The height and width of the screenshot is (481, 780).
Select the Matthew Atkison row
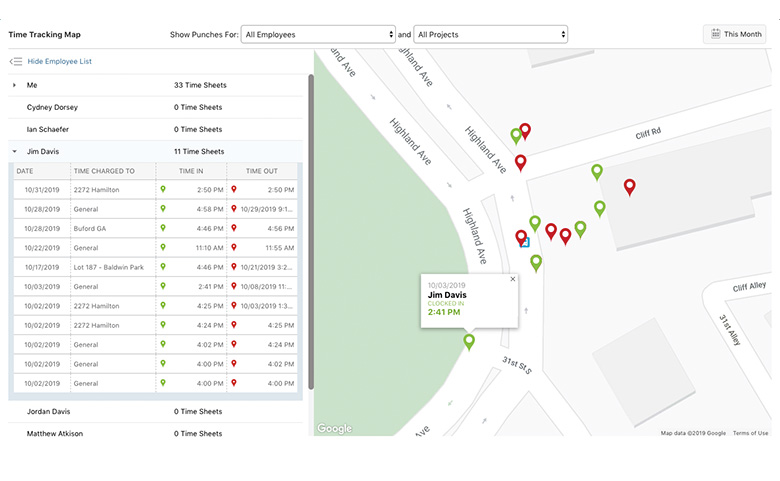click(155, 433)
